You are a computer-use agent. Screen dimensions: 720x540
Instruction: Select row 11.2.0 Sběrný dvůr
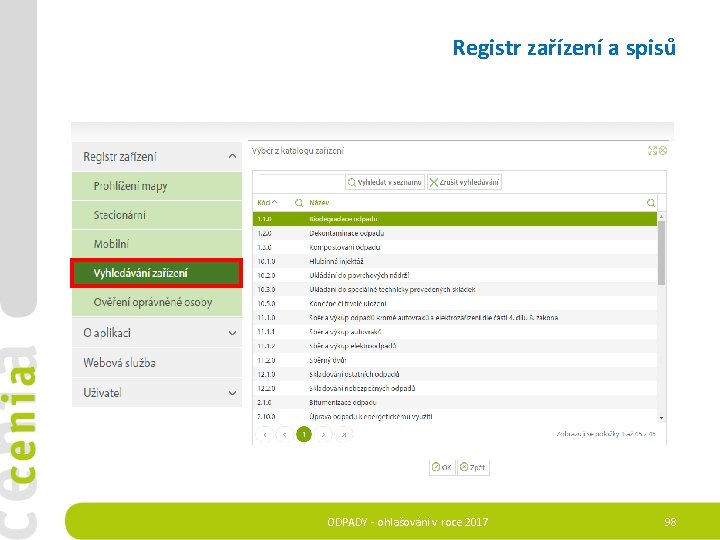(455, 360)
